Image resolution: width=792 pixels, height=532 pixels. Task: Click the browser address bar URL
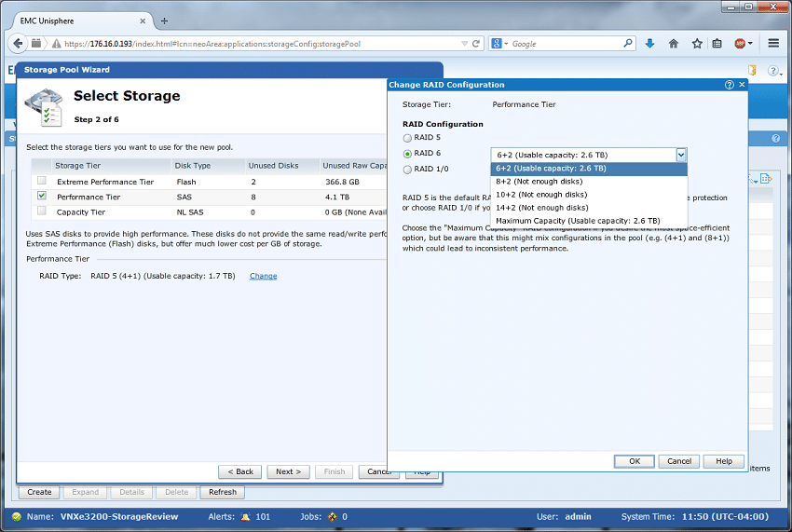(x=212, y=44)
